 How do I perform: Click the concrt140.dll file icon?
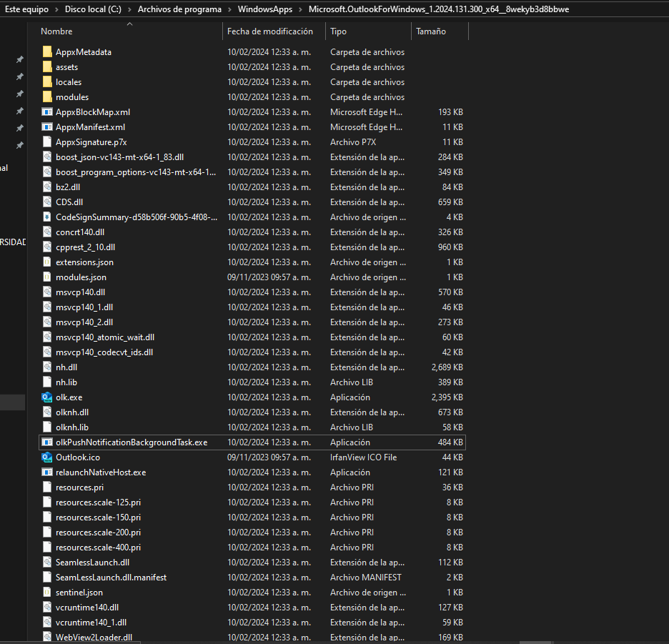47,232
